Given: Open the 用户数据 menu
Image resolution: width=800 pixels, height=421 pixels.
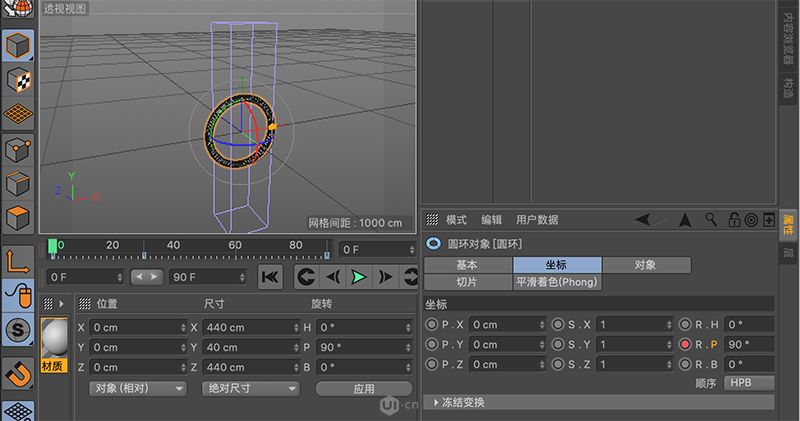Looking at the screenshot, I should pyautogui.click(x=536, y=220).
